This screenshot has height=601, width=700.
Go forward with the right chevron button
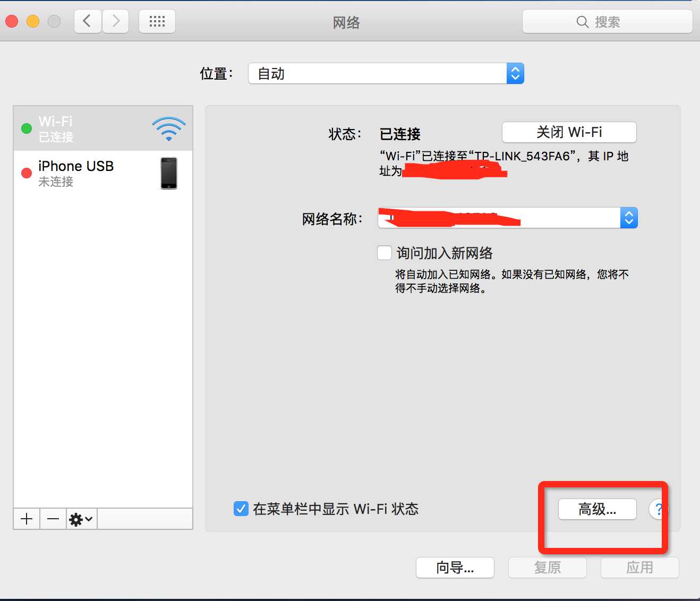(x=115, y=22)
